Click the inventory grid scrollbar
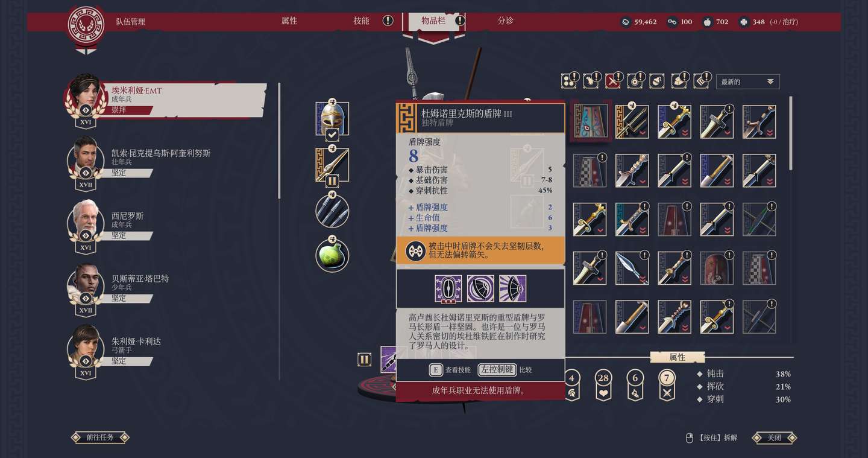 [x=791, y=133]
